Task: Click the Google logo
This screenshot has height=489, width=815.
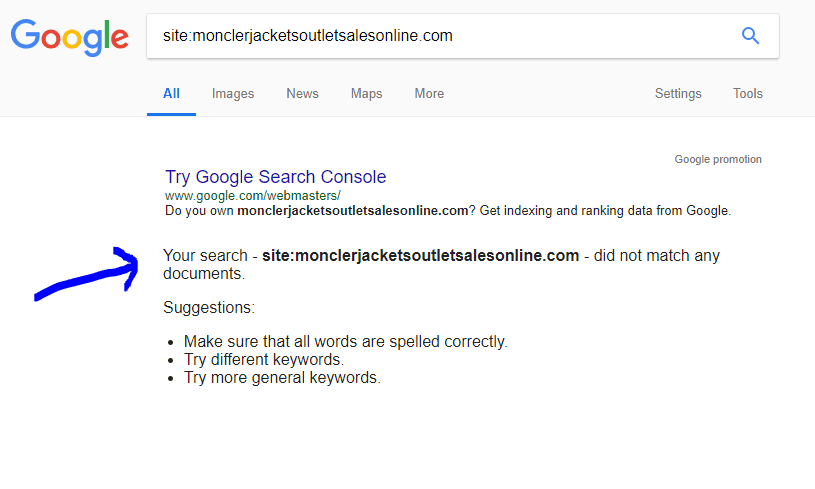Action: point(69,37)
